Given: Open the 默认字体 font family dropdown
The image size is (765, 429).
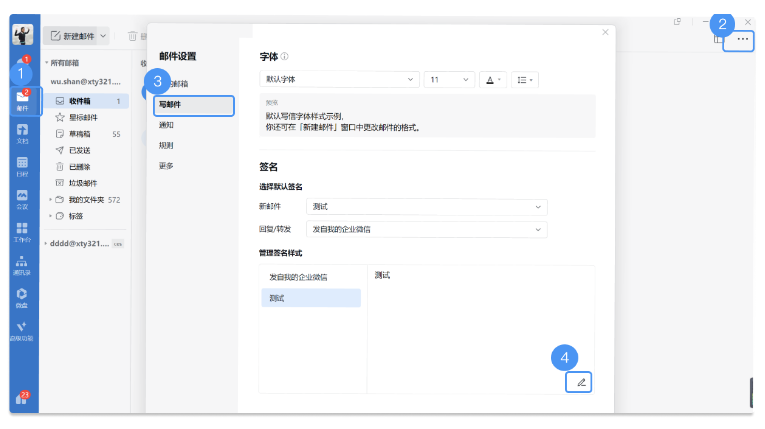Looking at the screenshot, I should click(x=338, y=79).
